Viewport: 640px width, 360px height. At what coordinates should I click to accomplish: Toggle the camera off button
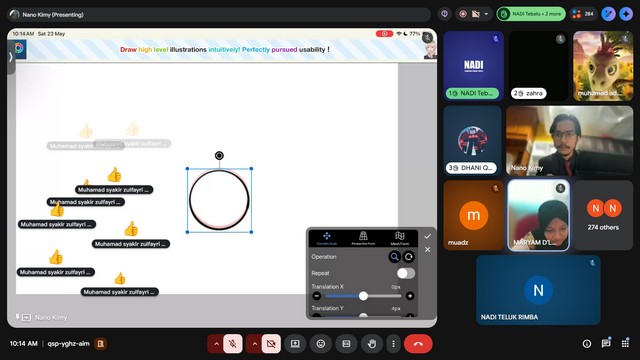tap(271, 344)
